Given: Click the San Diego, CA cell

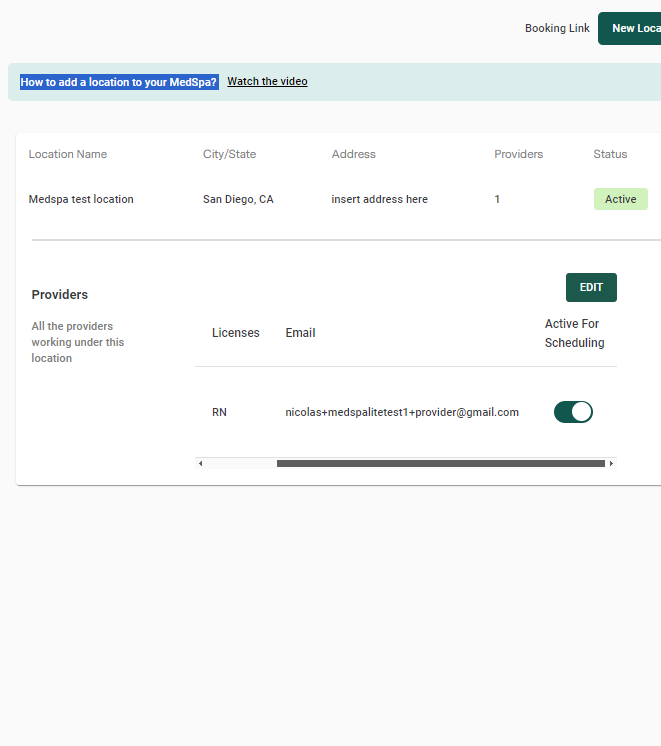Looking at the screenshot, I should [238, 199].
